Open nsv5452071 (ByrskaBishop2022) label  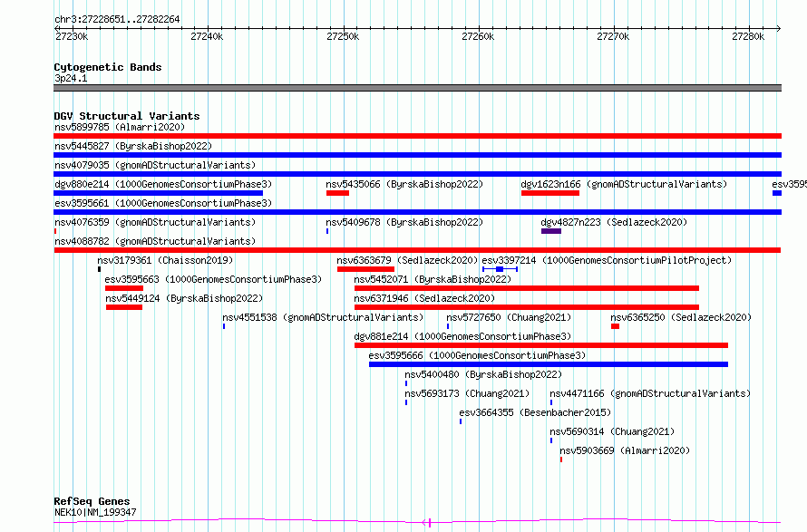point(433,279)
